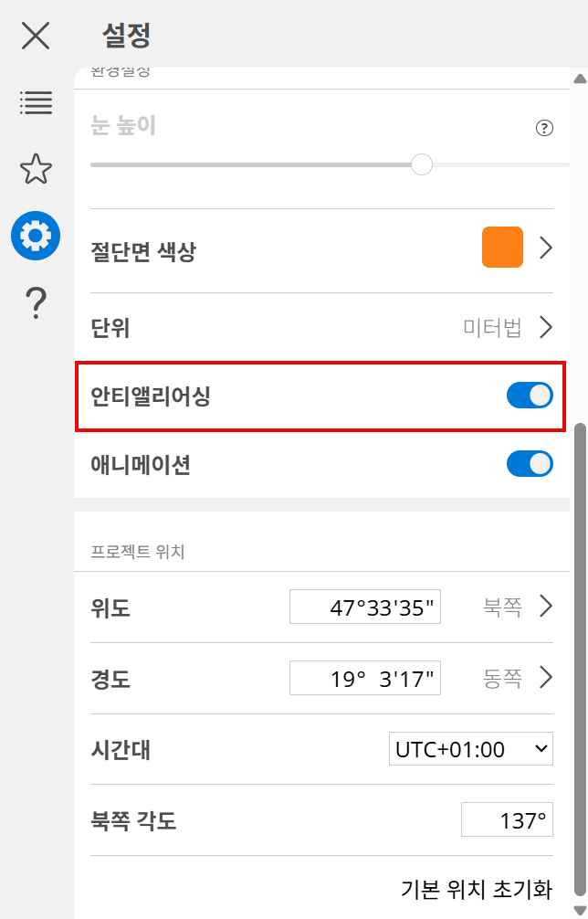Click the 눈 높이 slider handle
Viewport: 588px width, 919px height.
pos(422,164)
